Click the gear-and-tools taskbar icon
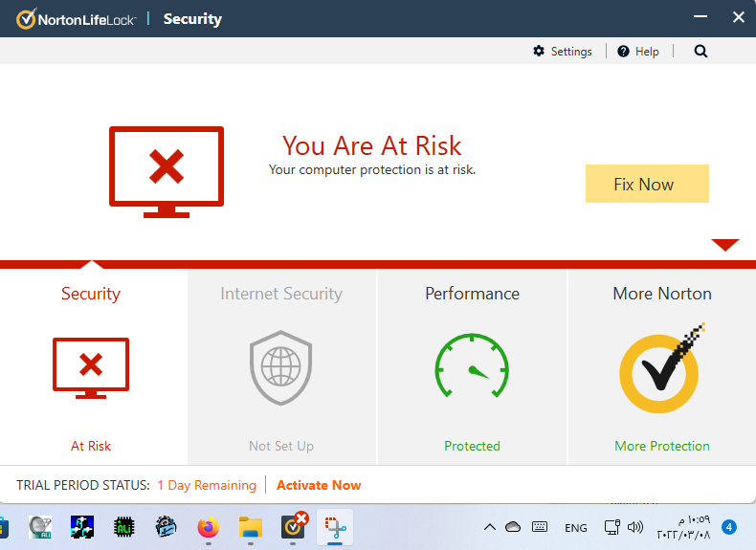This screenshot has height=550, width=756. coord(166,527)
